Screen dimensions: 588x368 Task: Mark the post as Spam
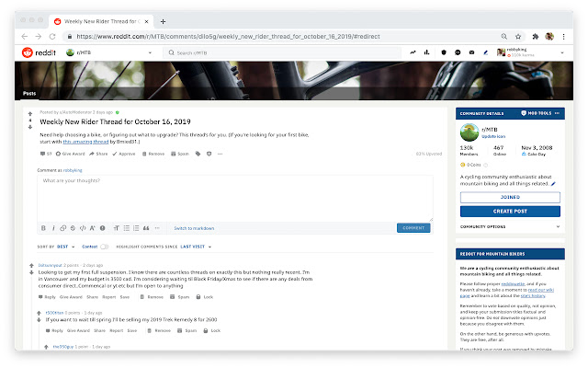coord(180,154)
